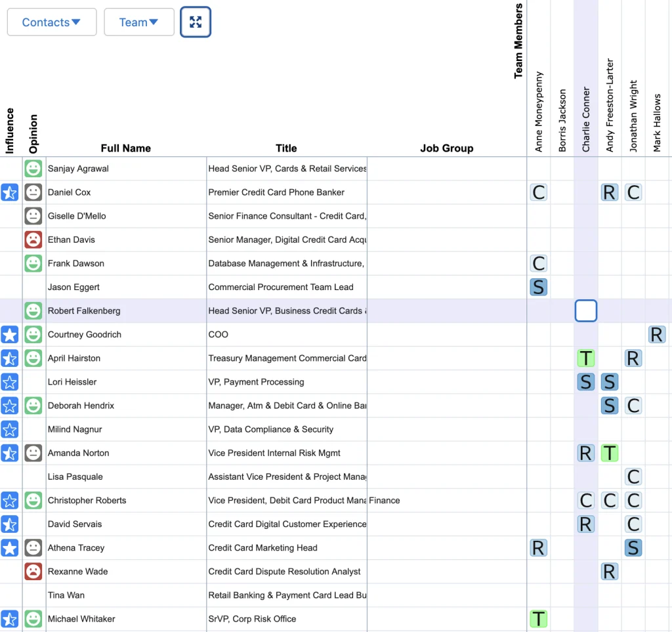Open the Team dropdown
Screen dimensions: 672x632
139,22
